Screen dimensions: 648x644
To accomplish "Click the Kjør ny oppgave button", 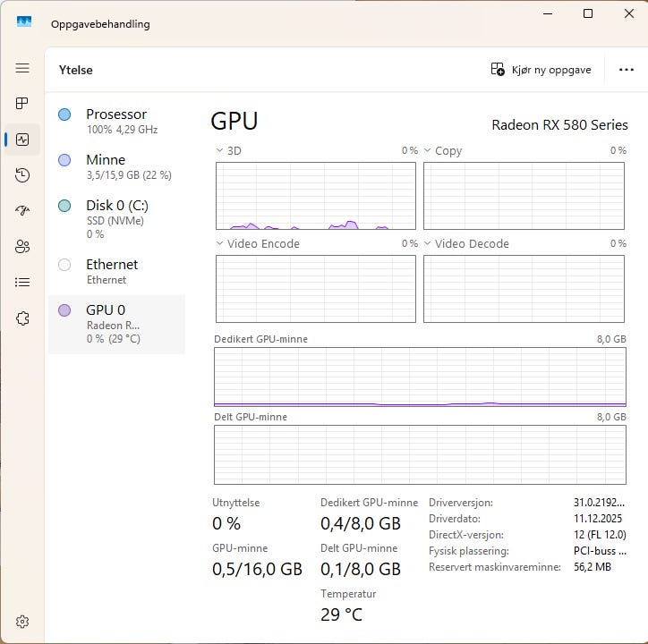I will (541, 70).
